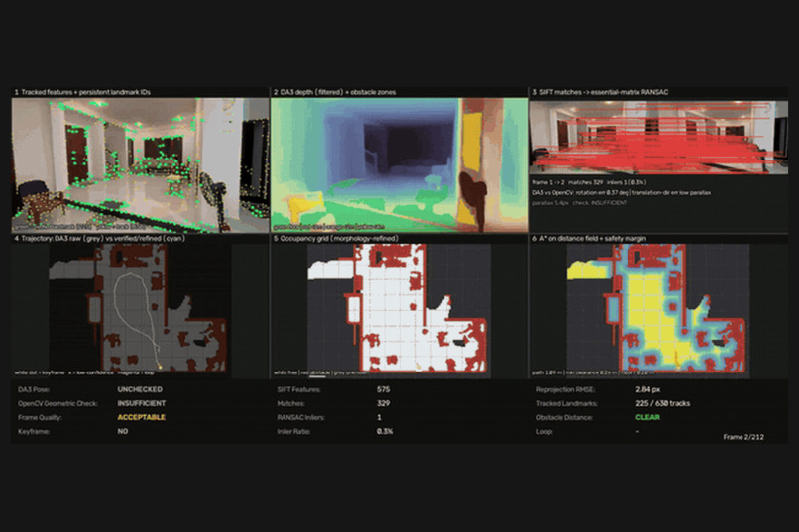
Task: Click title '5 Occupancy grid (morphology-refined)'
Action: tap(336, 238)
